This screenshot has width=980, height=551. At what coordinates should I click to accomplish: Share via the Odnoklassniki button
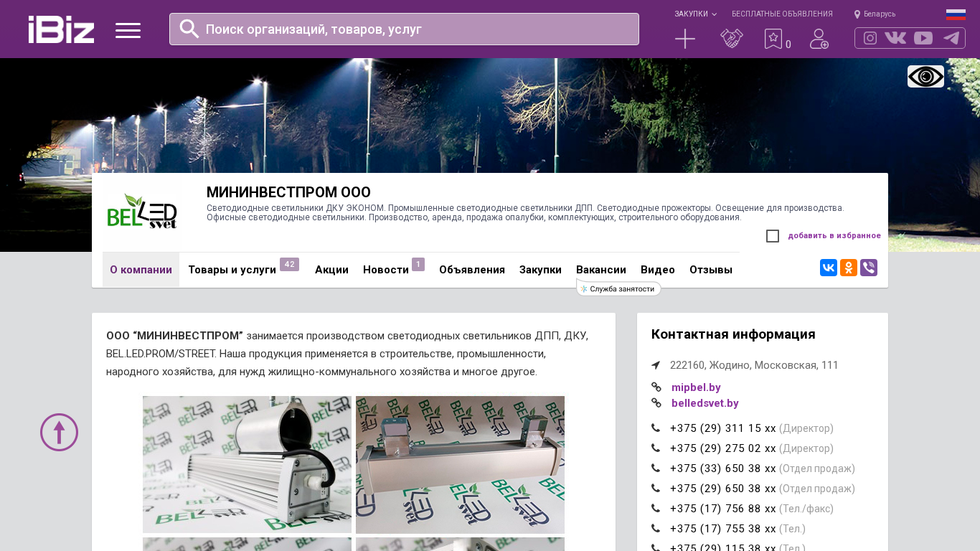pos(849,268)
